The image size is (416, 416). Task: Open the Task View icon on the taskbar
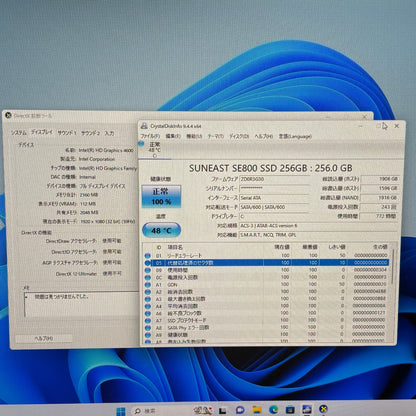223,411
